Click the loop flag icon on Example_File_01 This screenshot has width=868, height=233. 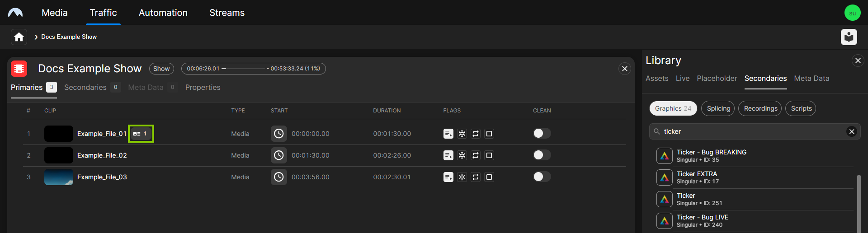point(475,134)
